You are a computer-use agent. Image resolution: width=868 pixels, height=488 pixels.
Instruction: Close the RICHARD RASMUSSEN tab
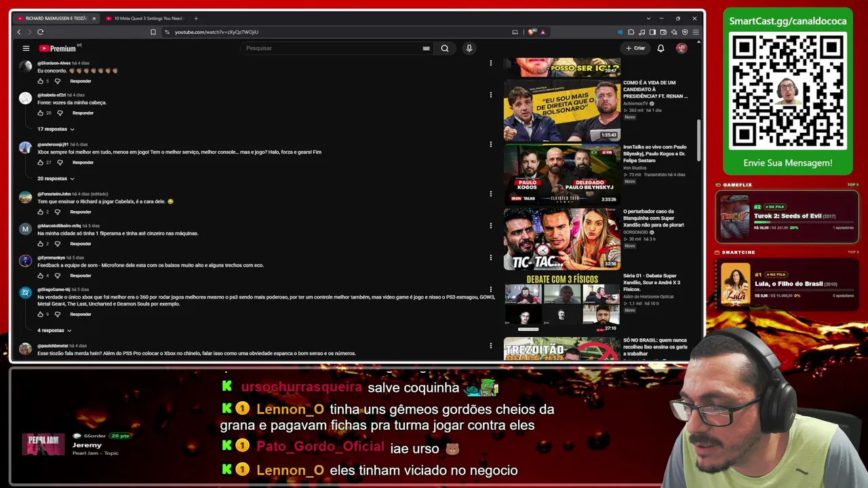pyautogui.click(x=94, y=18)
